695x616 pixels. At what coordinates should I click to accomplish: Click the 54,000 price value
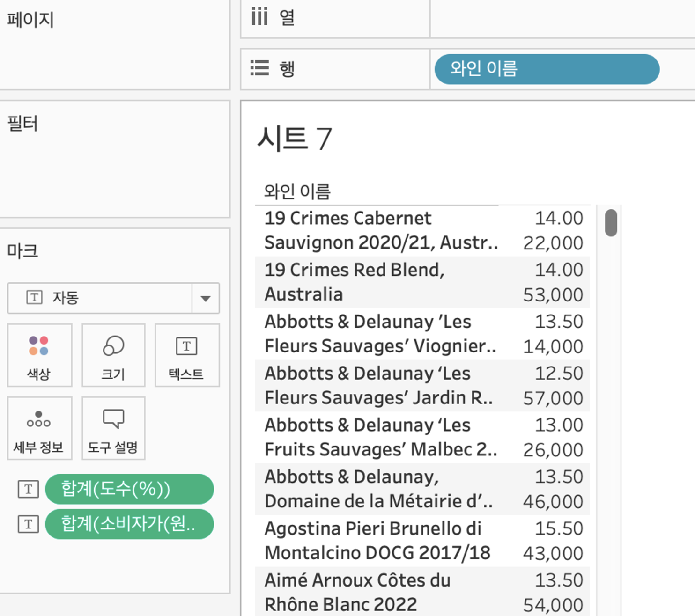(x=553, y=605)
